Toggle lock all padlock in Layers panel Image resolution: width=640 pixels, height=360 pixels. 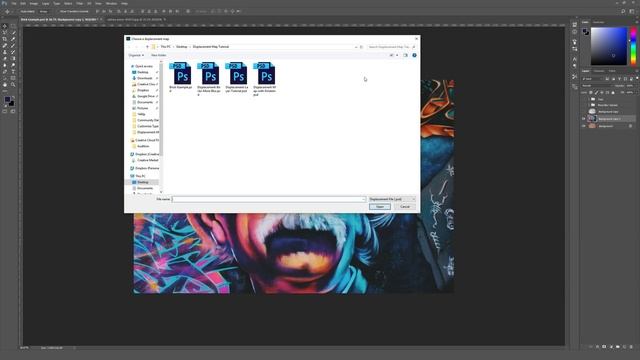point(613,93)
